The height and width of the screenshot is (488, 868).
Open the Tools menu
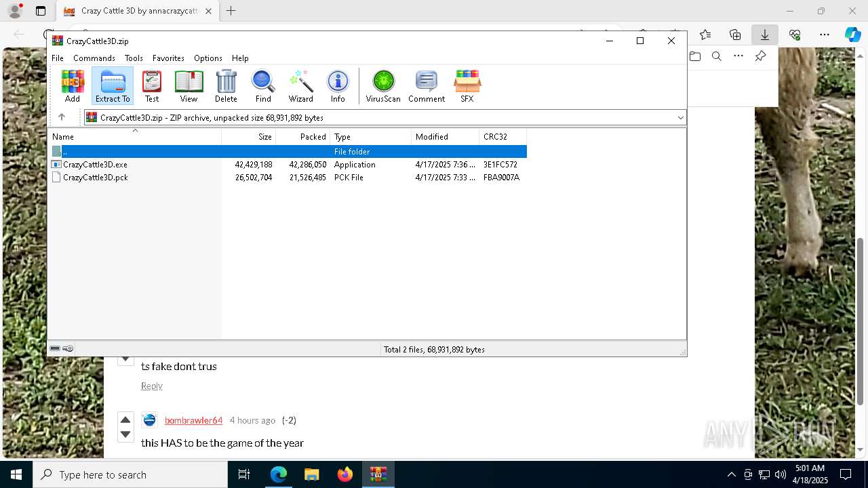coord(134,58)
